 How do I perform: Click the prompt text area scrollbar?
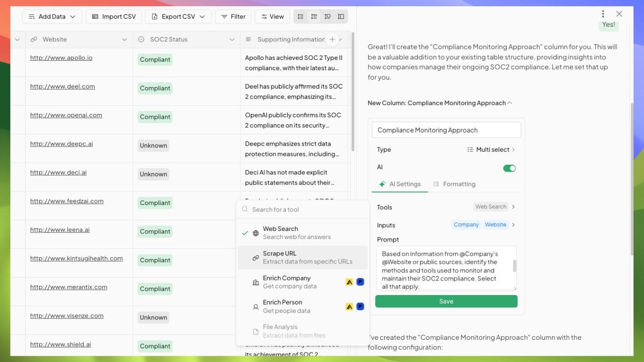(x=514, y=266)
